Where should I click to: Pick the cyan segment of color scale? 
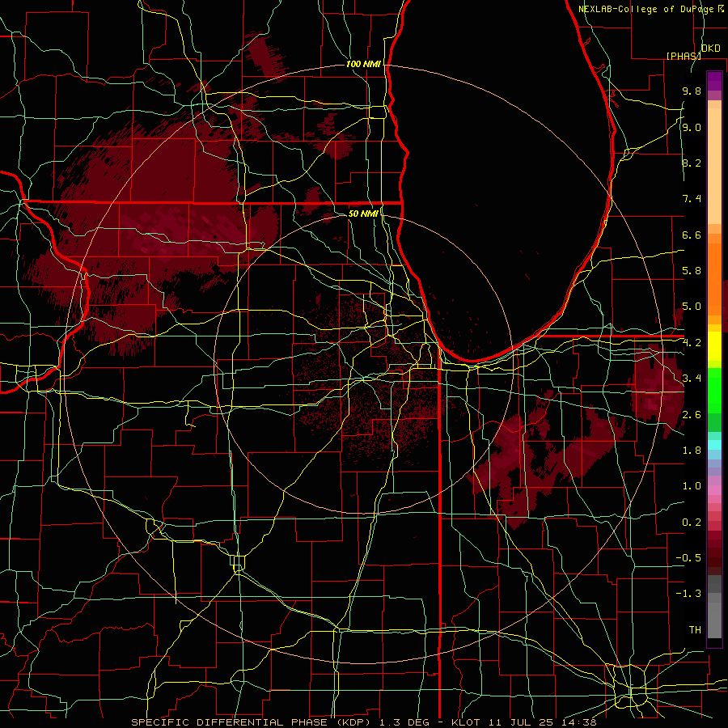pos(714,445)
